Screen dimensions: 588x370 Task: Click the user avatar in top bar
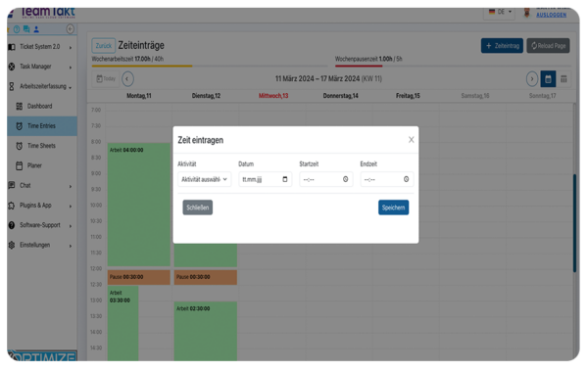(x=527, y=13)
